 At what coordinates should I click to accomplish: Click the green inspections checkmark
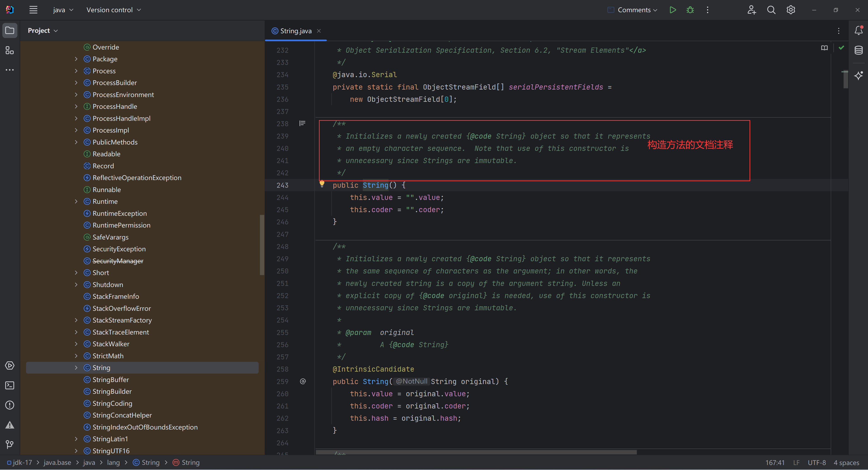coord(841,48)
